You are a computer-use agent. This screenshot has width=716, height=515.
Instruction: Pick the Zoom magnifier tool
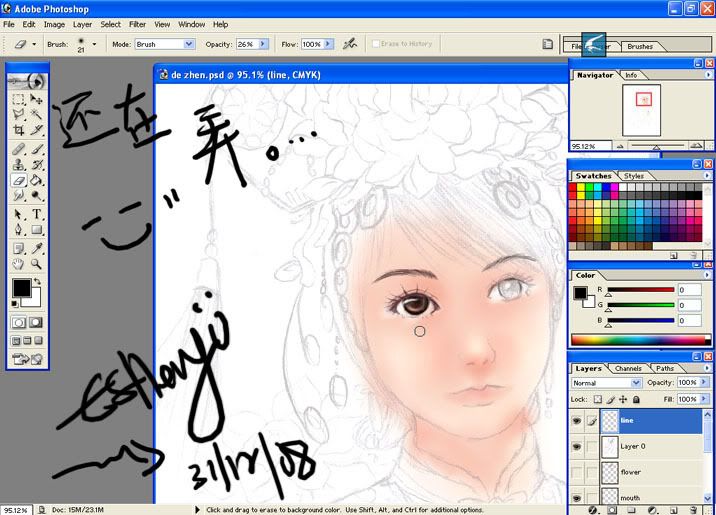coord(37,264)
